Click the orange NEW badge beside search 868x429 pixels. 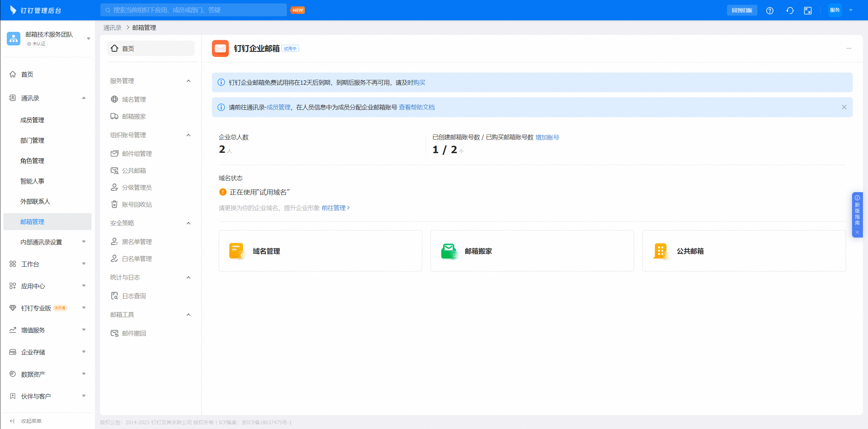(x=298, y=10)
